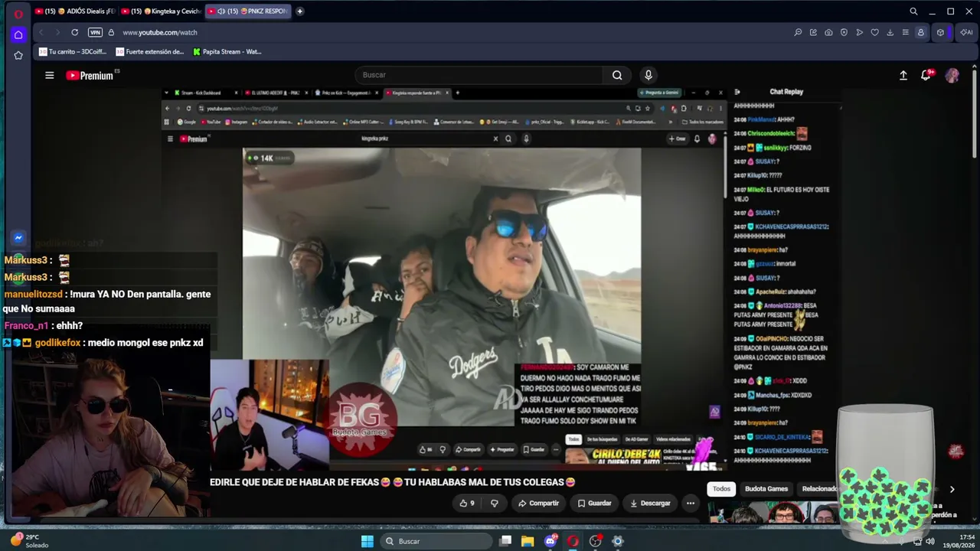Open YouTube account avatar menu
The height and width of the screenshot is (551, 980).
952,75
